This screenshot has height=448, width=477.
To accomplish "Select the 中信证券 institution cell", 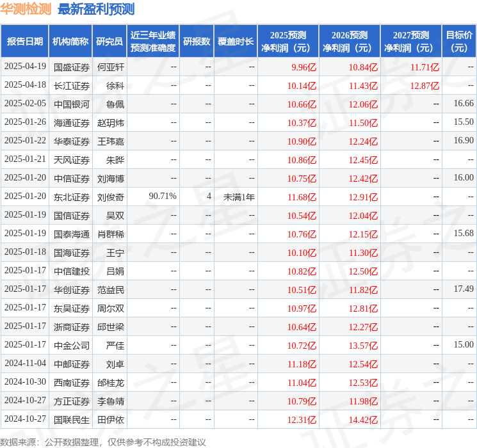I will click(72, 179).
